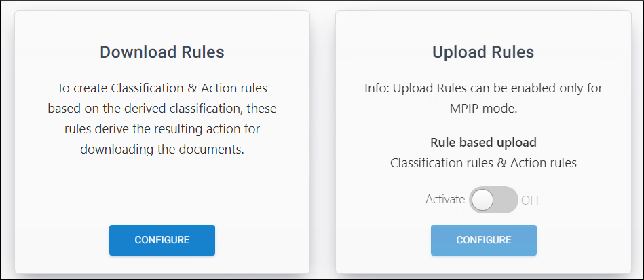Click 'rules derive the resulting action for' line

(x=162, y=129)
